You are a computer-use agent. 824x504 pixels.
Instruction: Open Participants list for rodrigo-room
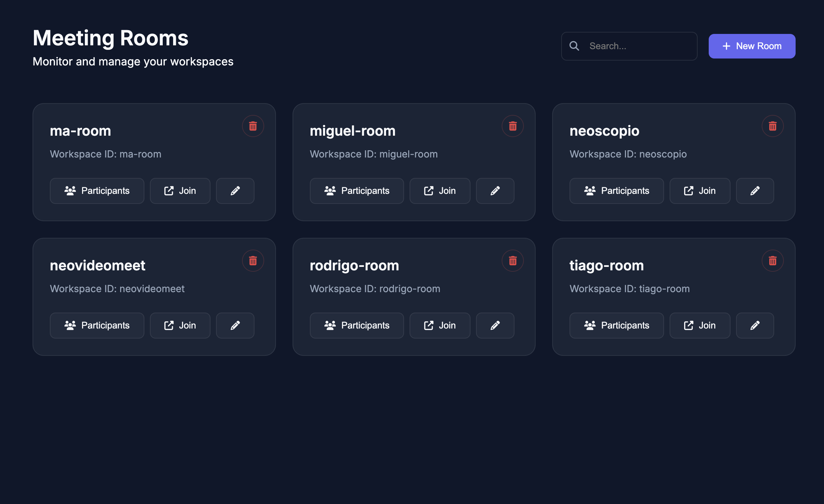tap(357, 325)
